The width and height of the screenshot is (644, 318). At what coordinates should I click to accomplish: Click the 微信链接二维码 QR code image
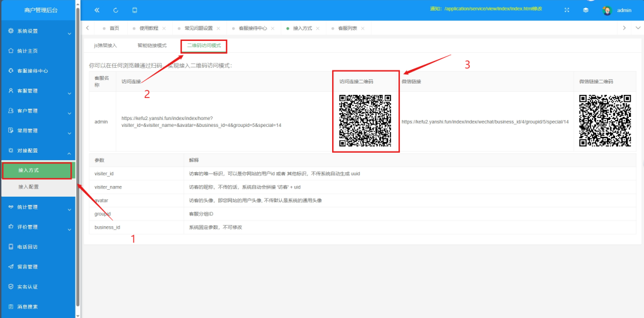click(605, 121)
